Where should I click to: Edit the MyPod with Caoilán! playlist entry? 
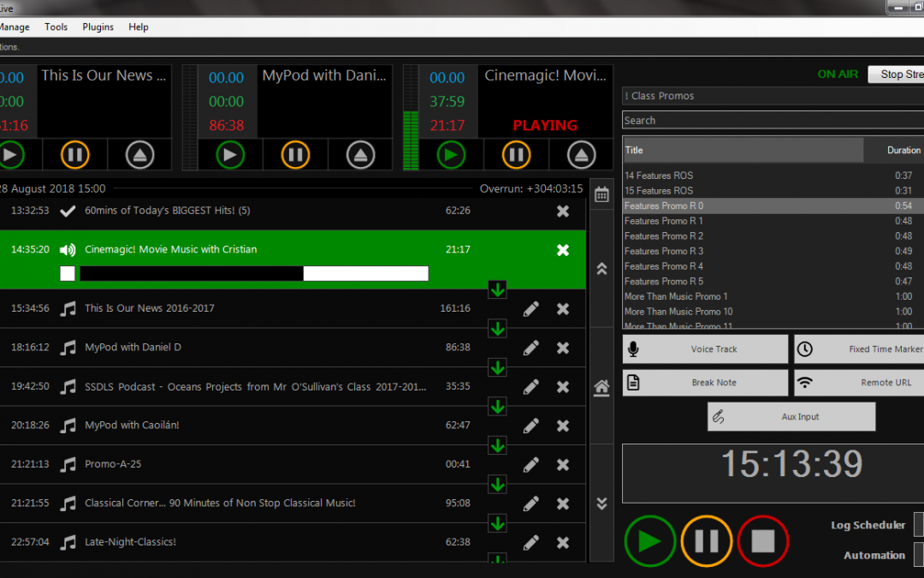531,426
